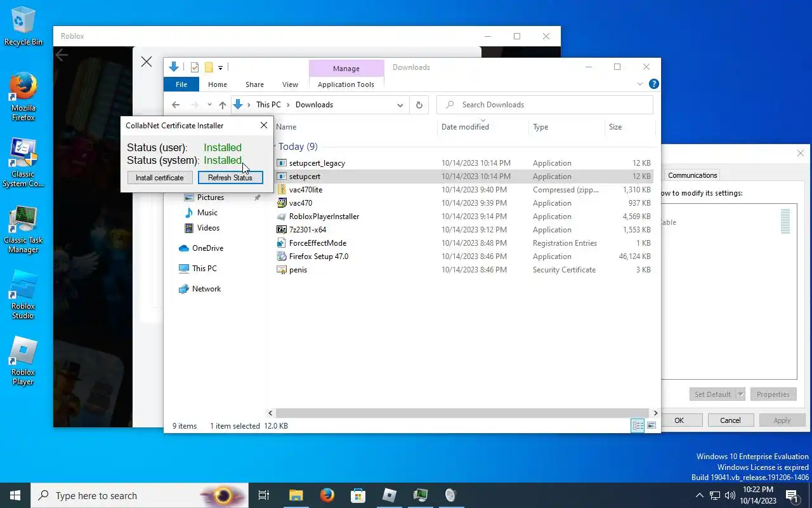The width and height of the screenshot is (812, 508).
Task: Select This PC in navigation pane
Action: click(x=204, y=269)
